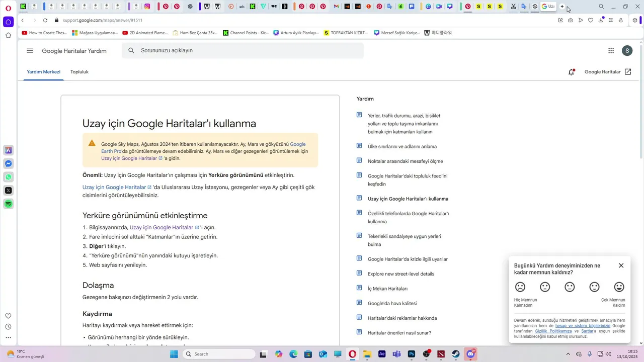Viewport: 644px width, 362px height.
Task: Open a new tab with plus button
Action: pos(562,7)
